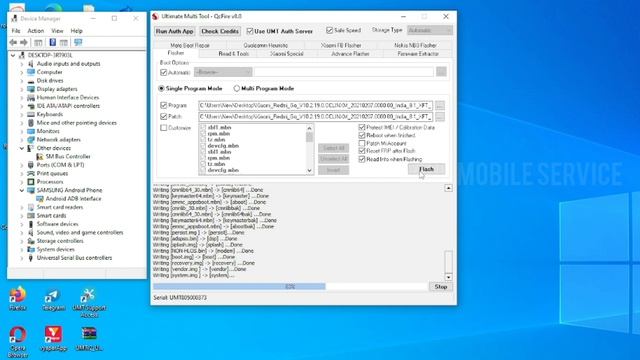
Task: Select Multi Program Mode radio button
Action: [x=236, y=88]
